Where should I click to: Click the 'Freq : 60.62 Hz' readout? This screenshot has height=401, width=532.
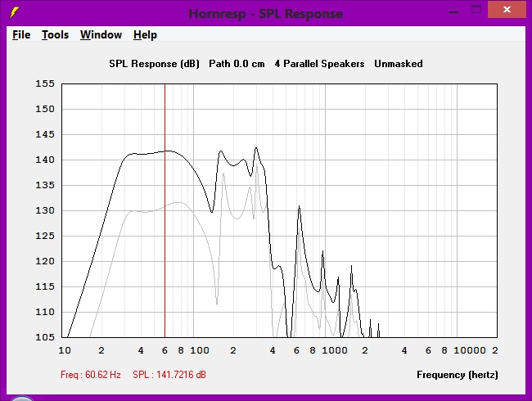(91, 375)
